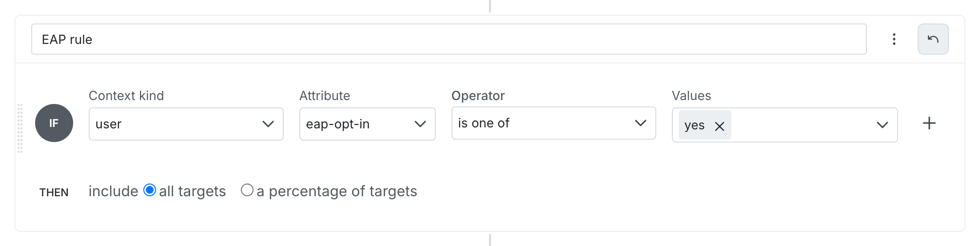This screenshot has width=980, height=246.
Task: Click into the 'EAP rule' name field
Action: click(x=449, y=39)
